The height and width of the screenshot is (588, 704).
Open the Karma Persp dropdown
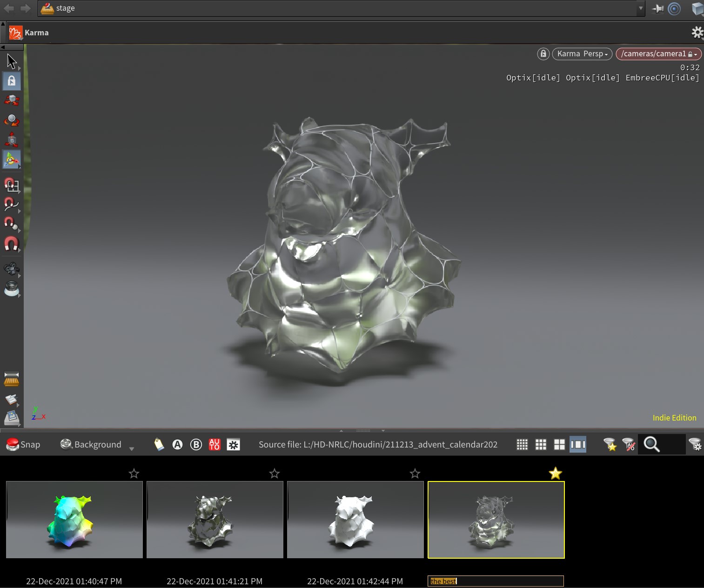[581, 53]
